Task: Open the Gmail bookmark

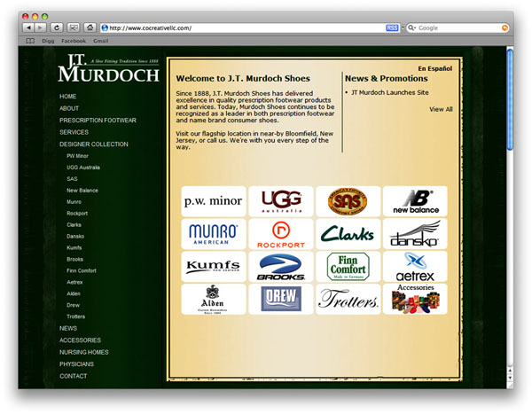Action: (x=101, y=41)
